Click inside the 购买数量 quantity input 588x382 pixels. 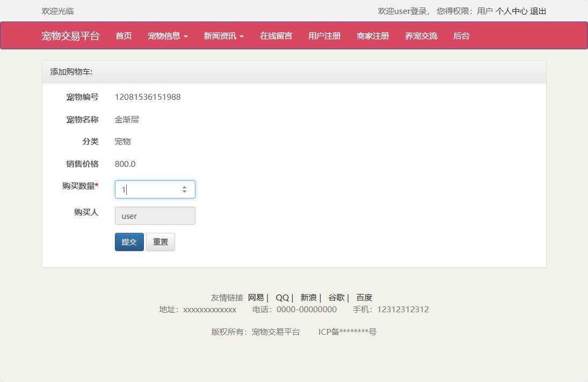145,189
